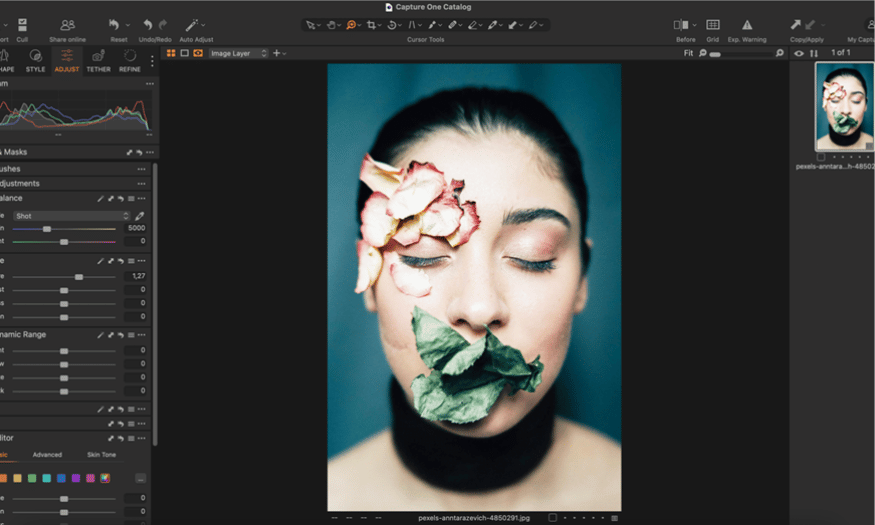Image resolution: width=875 pixels, height=525 pixels.
Task: Undo the last action
Action: pos(147,25)
